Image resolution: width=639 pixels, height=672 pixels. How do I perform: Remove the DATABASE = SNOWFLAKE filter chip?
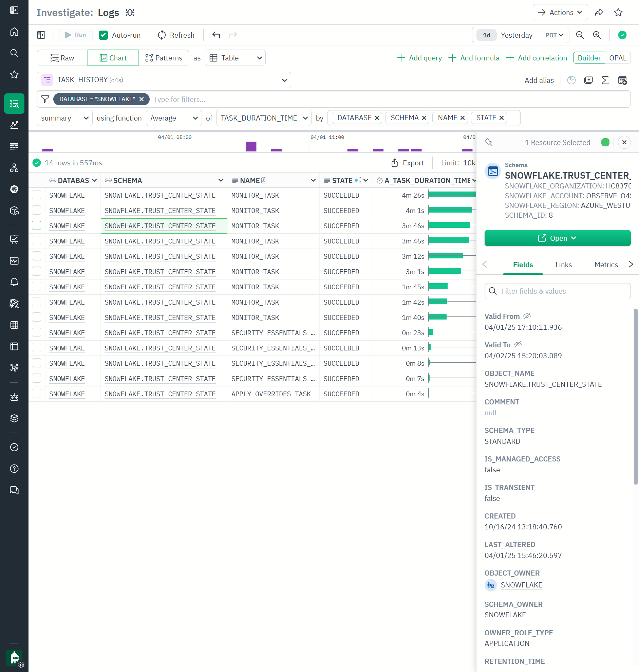pyautogui.click(x=142, y=99)
